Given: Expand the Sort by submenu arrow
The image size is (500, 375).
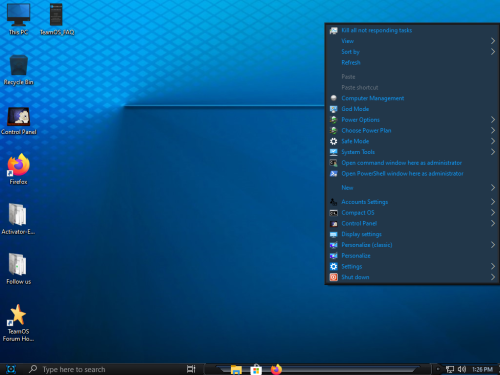Looking at the screenshot, I should (493, 52).
